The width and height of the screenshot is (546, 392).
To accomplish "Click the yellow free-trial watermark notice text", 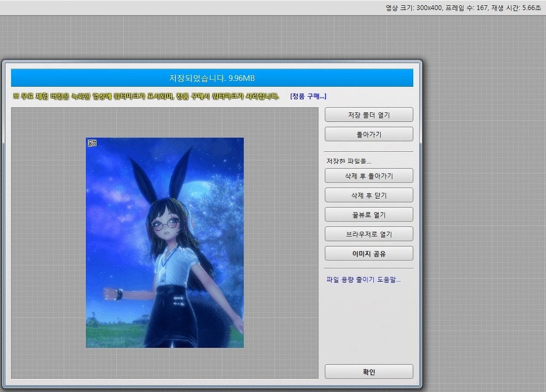I will (x=146, y=96).
